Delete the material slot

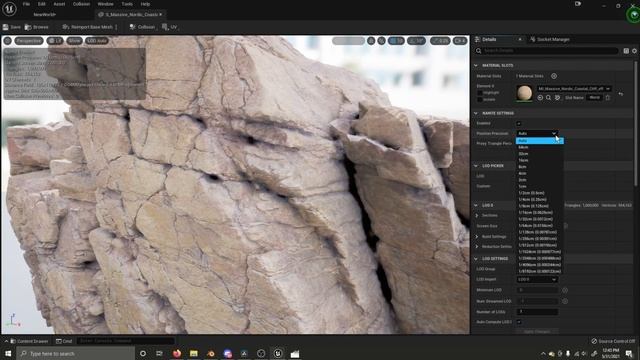tap(608, 98)
